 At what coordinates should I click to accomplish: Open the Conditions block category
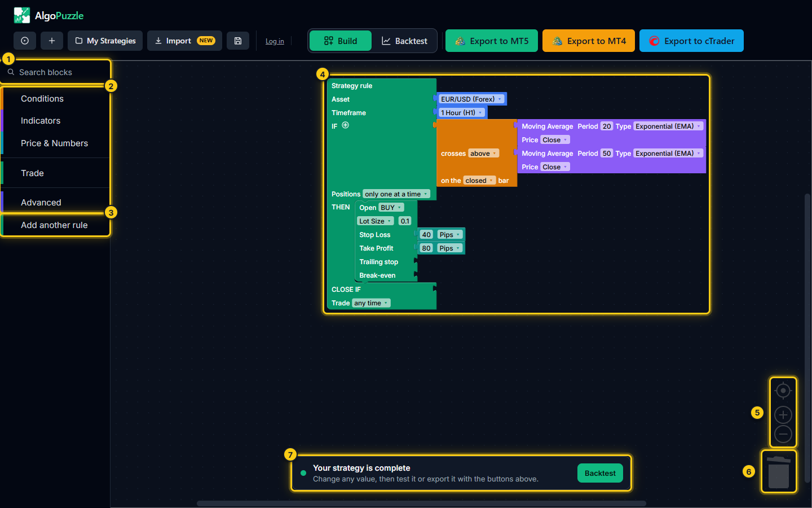55,99
